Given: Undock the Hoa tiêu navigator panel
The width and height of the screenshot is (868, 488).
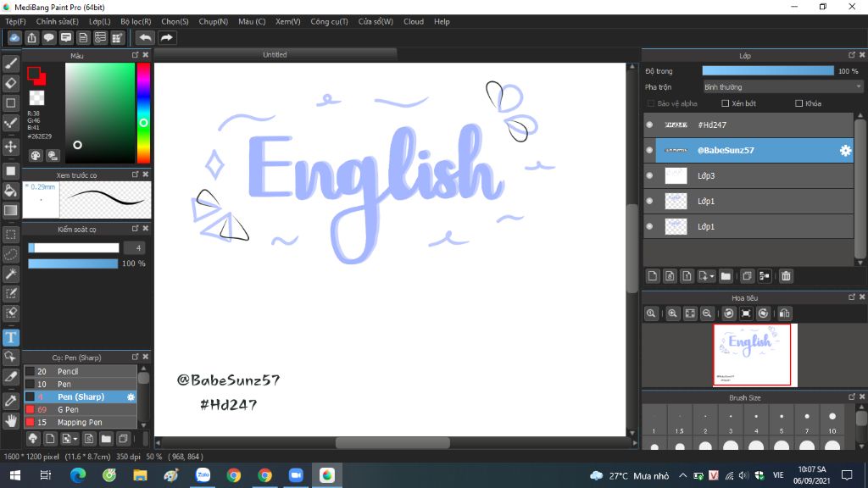Looking at the screenshot, I should coord(851,297).
